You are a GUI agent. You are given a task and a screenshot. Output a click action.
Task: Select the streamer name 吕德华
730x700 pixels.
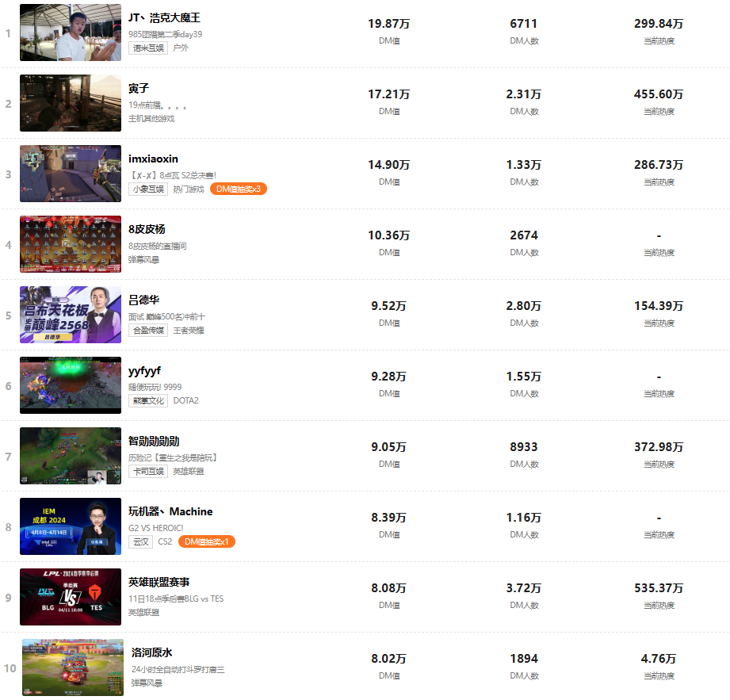pos(143,300)
